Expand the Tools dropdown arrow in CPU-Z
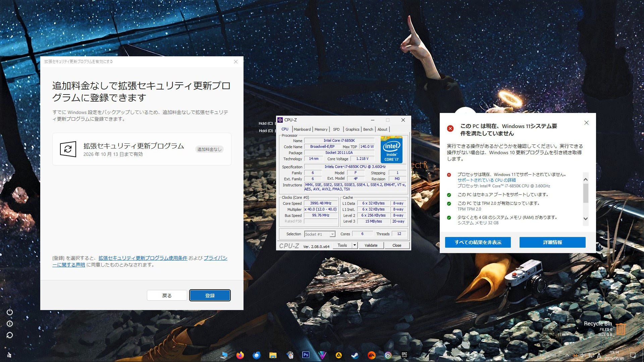The height and width of the screenshot is (362, 644). coord(355,245)
